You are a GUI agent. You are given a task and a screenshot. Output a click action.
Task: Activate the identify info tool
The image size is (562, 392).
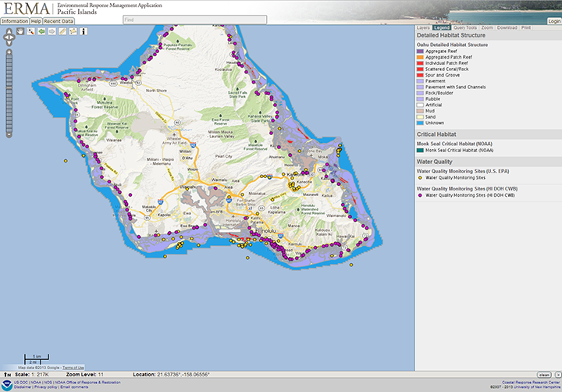pyautogui.click(x=84, y=31)
